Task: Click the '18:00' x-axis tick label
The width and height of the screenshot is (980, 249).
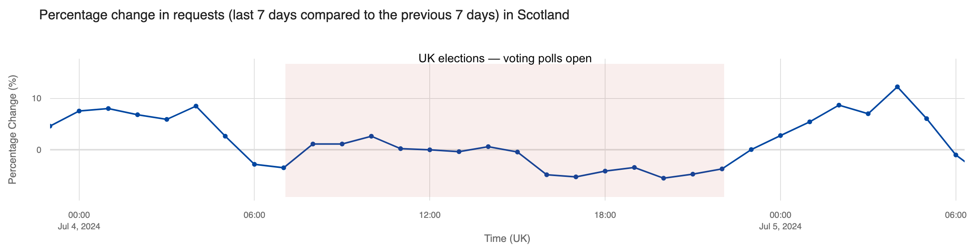Action: click(x=605, y=215)
